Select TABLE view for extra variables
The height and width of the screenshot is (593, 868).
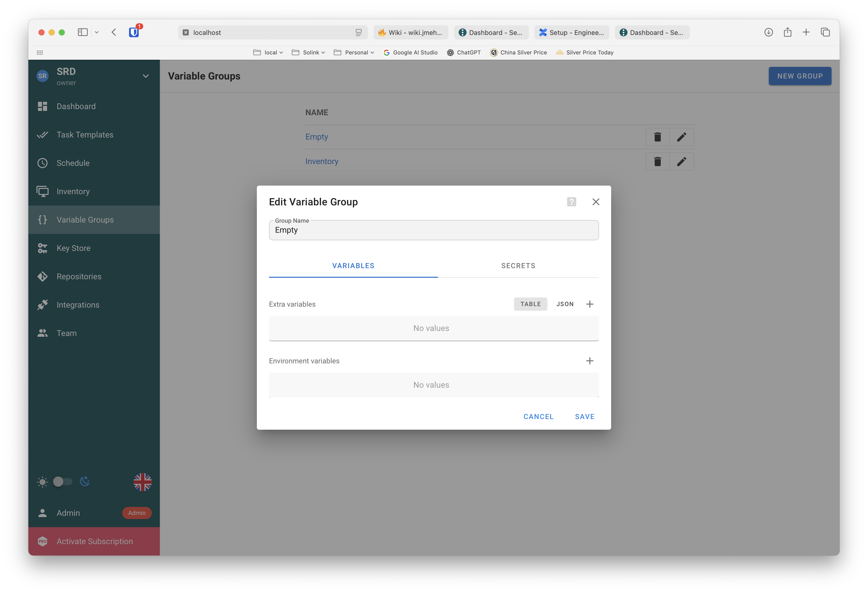[530, 304]
